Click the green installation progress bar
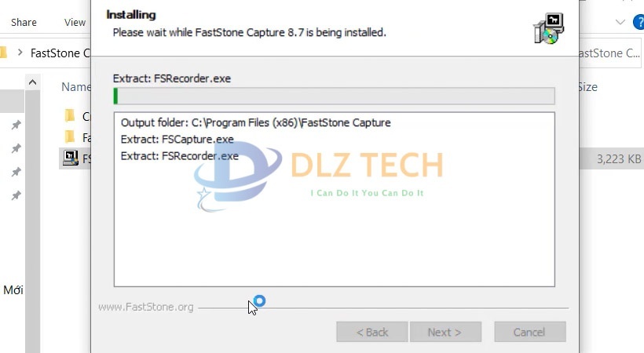644x353 pixels. click(x=334, y=96)
